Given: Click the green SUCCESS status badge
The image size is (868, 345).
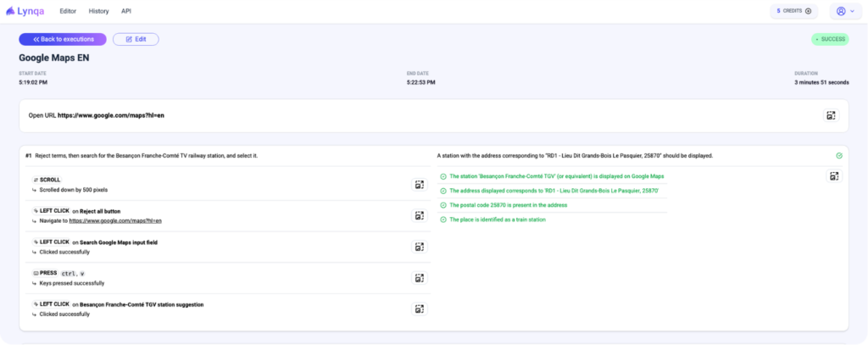Looking at the screenshot, I should [830, 39].
